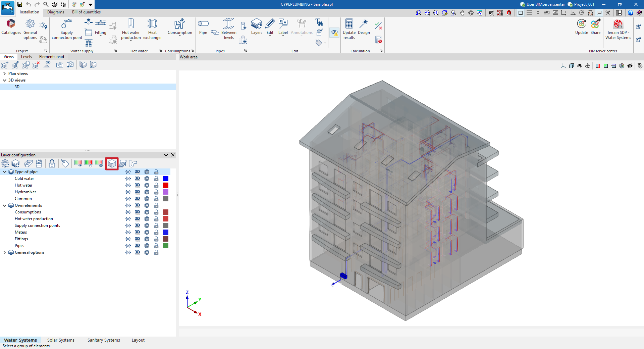Collapse the 3D views tree node
The height and width of the screenshot is (349, 644).
(5, 80)
